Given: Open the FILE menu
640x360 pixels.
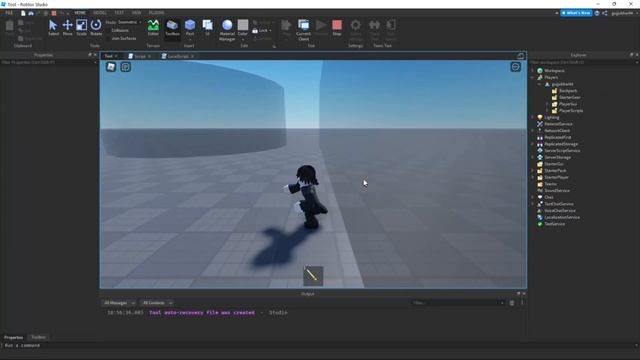Looking at the screenshot, I should click(x=9, y=13).
